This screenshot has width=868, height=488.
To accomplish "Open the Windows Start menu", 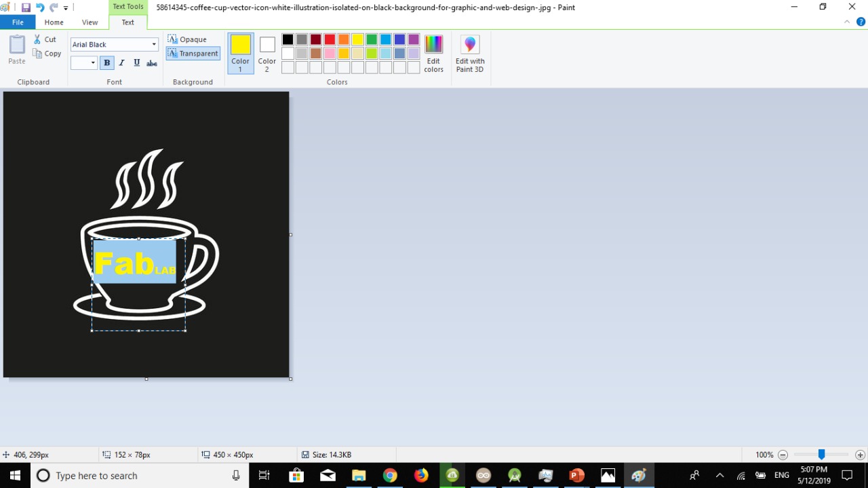I will [15, 475].
